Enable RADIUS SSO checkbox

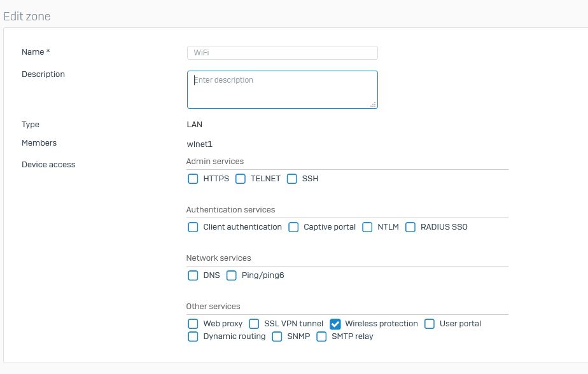(x=410, y=227)
